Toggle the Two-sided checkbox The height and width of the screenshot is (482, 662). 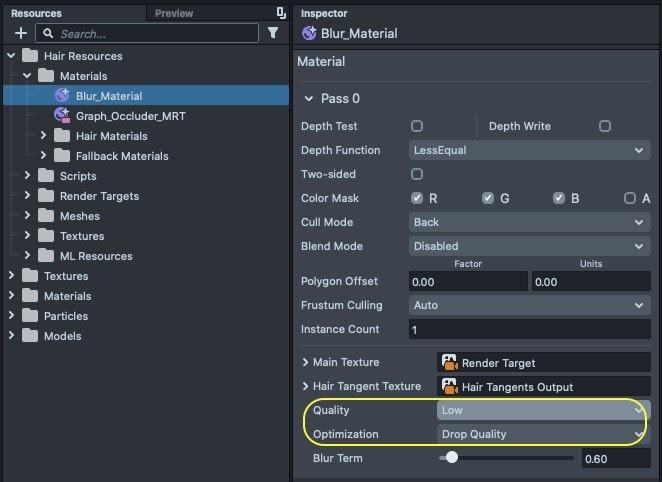click(417, 174)
